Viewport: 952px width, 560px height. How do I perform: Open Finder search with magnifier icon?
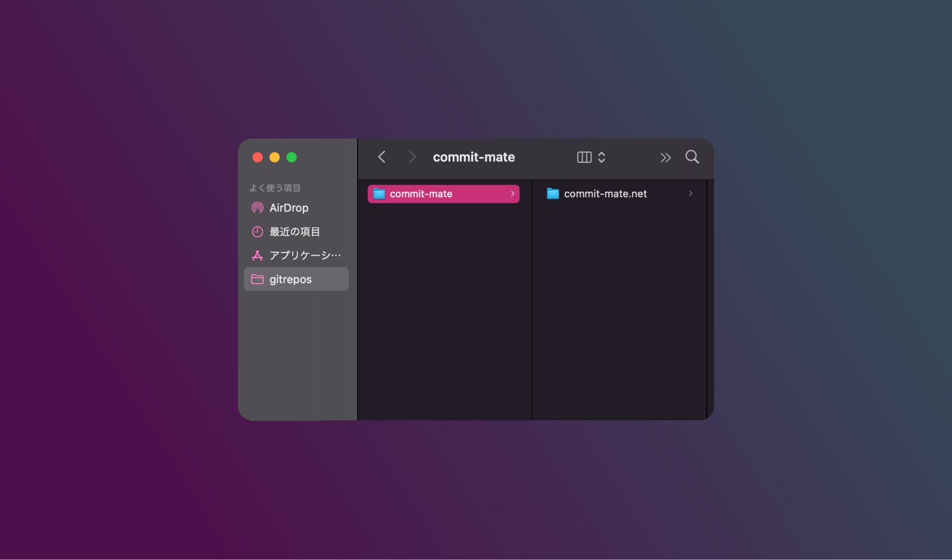click(x=692, y=157)
